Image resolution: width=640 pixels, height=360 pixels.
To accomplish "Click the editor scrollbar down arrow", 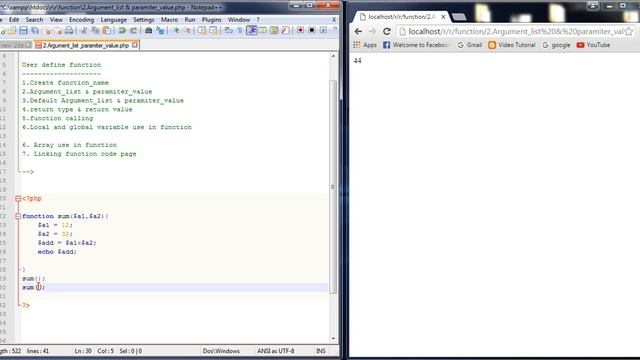I will 333,338.
